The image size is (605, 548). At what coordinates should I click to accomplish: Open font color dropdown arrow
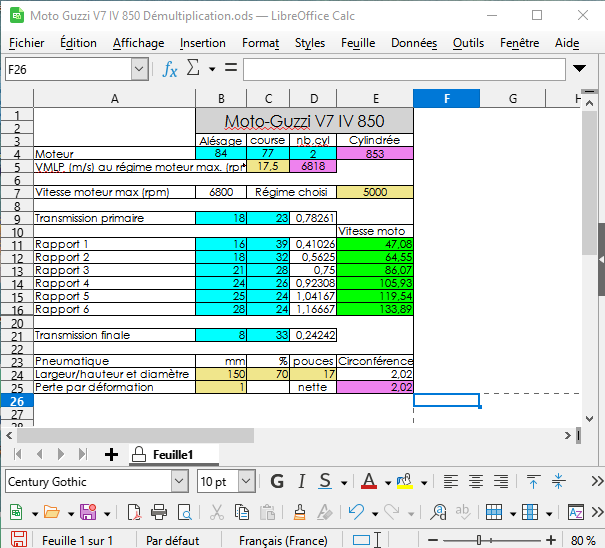(388, 482)
